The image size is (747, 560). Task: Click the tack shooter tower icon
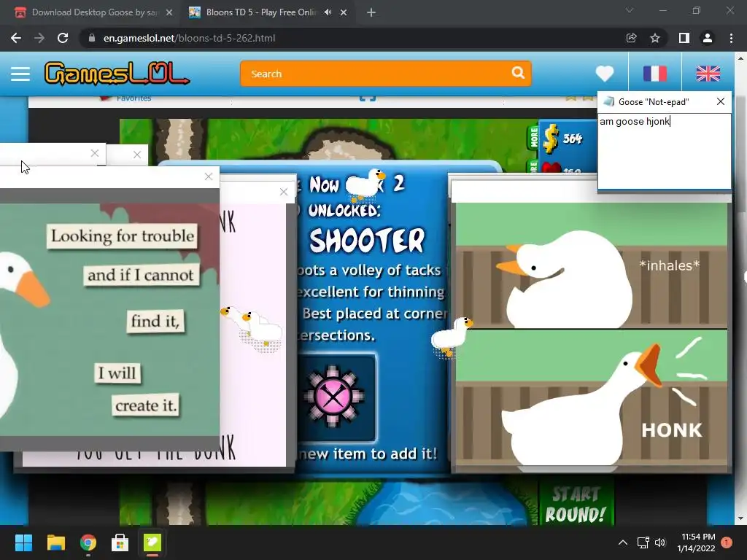(333, 397)
